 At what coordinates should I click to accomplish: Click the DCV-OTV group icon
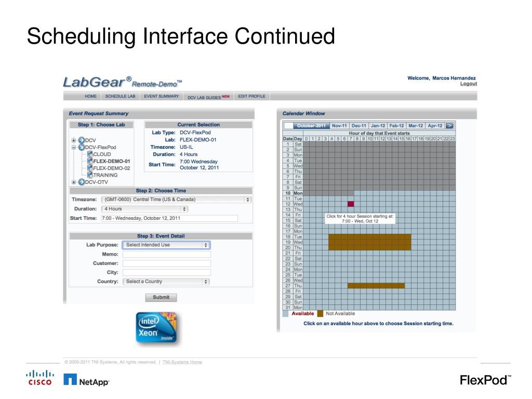pyautogui.click(x=82, y=182)
